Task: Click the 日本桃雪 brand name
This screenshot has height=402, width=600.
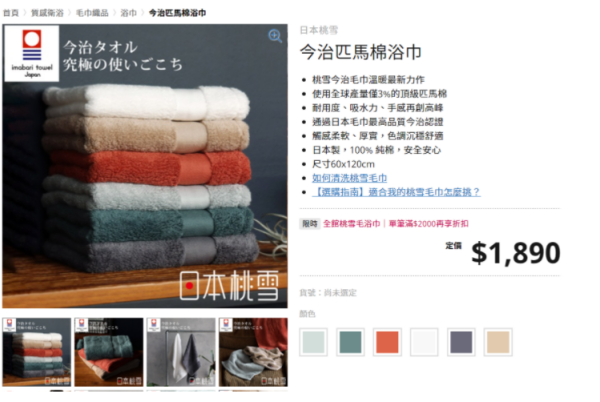Action: [x=319, y=30]
